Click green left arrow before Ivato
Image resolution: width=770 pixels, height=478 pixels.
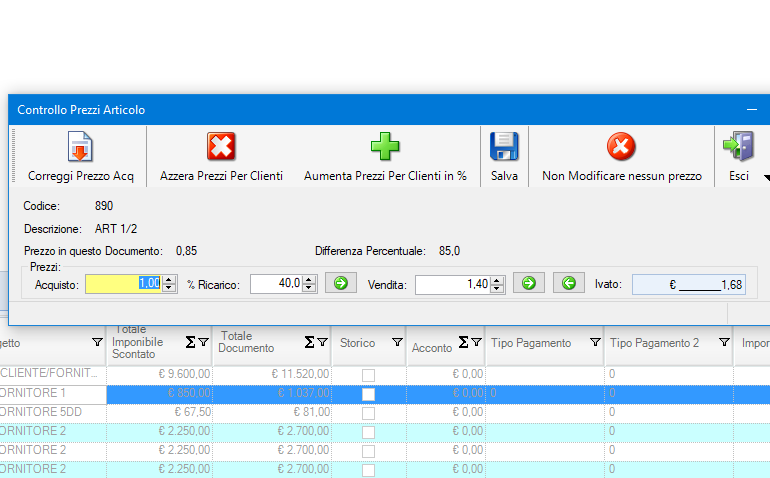[569, 284]
